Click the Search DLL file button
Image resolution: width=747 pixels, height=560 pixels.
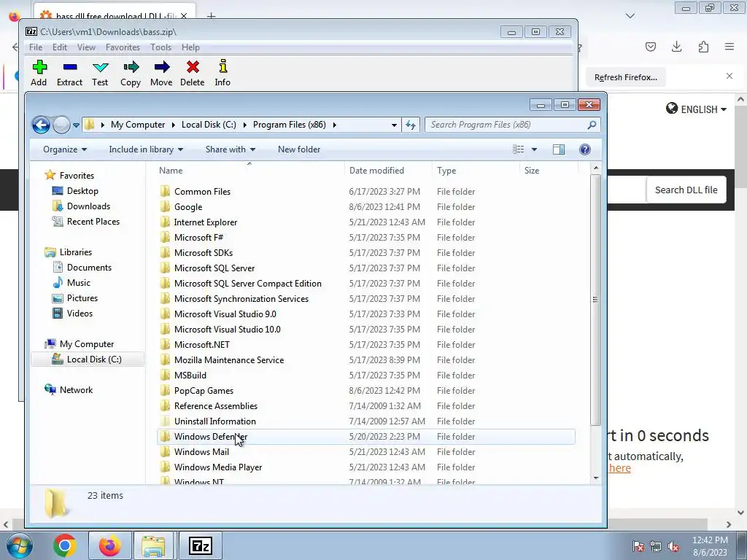click(x=686, y=190)
